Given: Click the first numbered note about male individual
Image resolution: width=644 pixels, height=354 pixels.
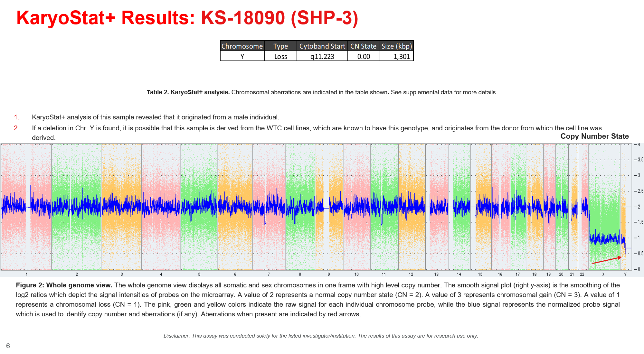Looking at the screenshot, I should pos(155,117).
